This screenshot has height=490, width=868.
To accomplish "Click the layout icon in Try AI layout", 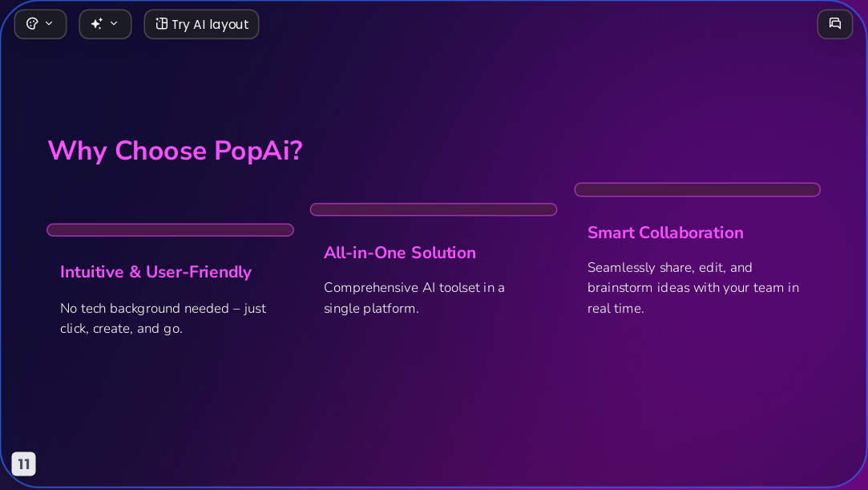I will tap(161, 24).
